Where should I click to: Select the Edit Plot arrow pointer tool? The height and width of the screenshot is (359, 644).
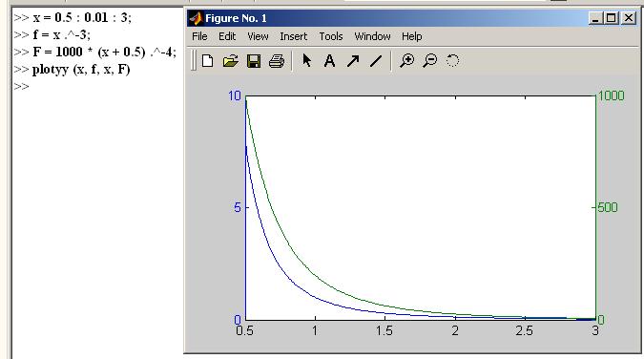pos(307,61)
